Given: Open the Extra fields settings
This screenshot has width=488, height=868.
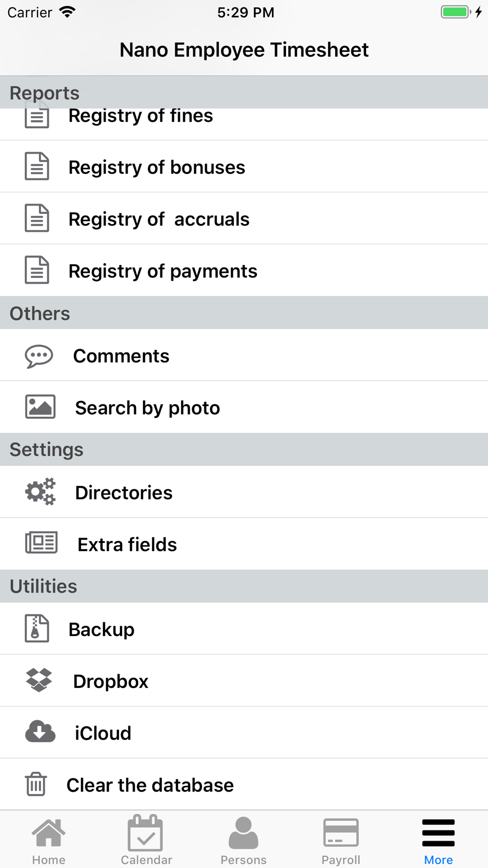Looking at the screenshot, I should tap(244, 544).
